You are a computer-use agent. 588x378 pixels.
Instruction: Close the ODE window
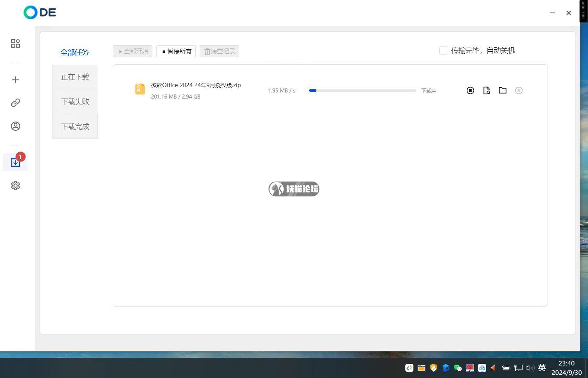569,13
